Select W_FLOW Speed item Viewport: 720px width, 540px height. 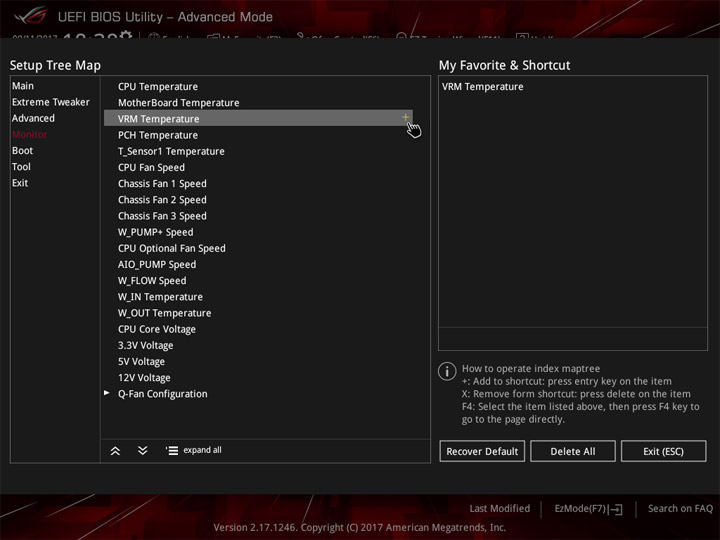pos(152,281)
